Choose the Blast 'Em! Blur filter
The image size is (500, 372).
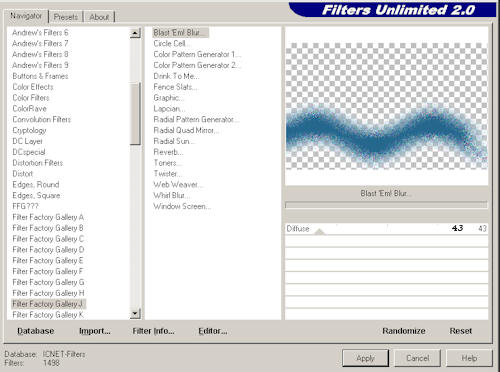pos(180,32)
